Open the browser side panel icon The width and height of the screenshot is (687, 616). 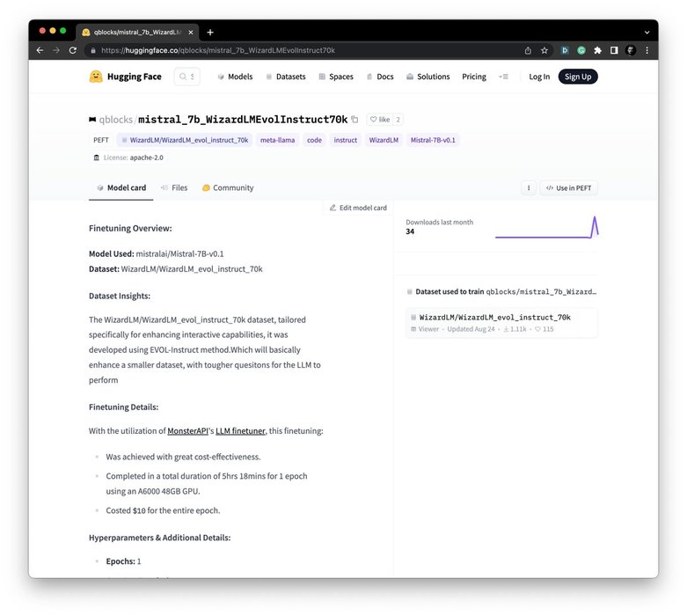coord(614,50)
